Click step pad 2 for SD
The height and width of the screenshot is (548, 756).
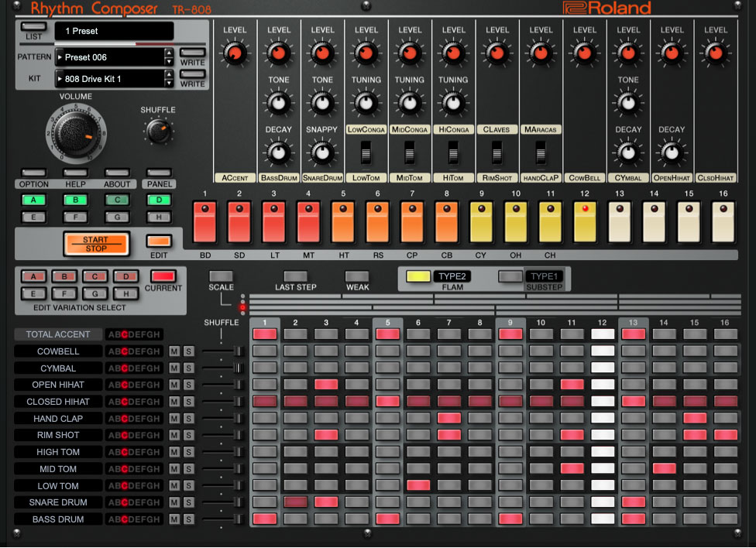point(239,222)
